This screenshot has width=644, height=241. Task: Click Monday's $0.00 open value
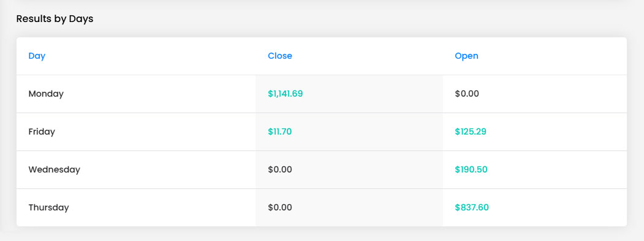coord(466,94)
